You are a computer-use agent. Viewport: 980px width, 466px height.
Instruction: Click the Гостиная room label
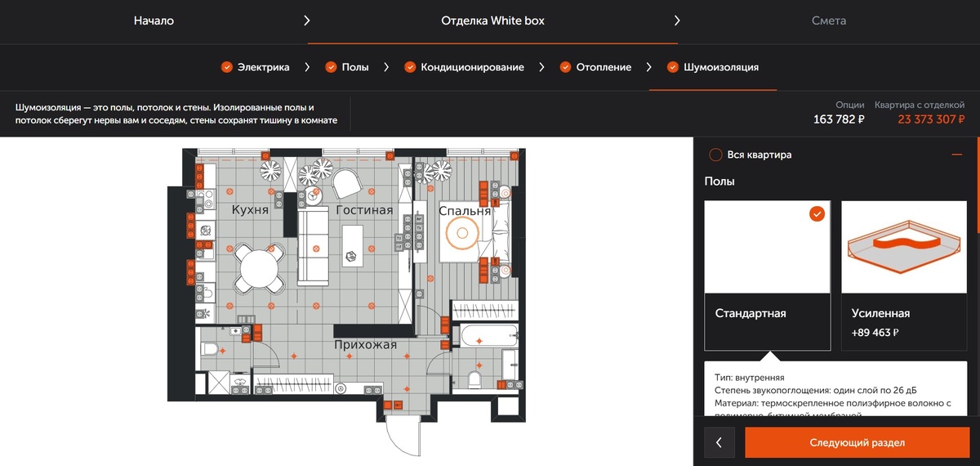(364, 210)
